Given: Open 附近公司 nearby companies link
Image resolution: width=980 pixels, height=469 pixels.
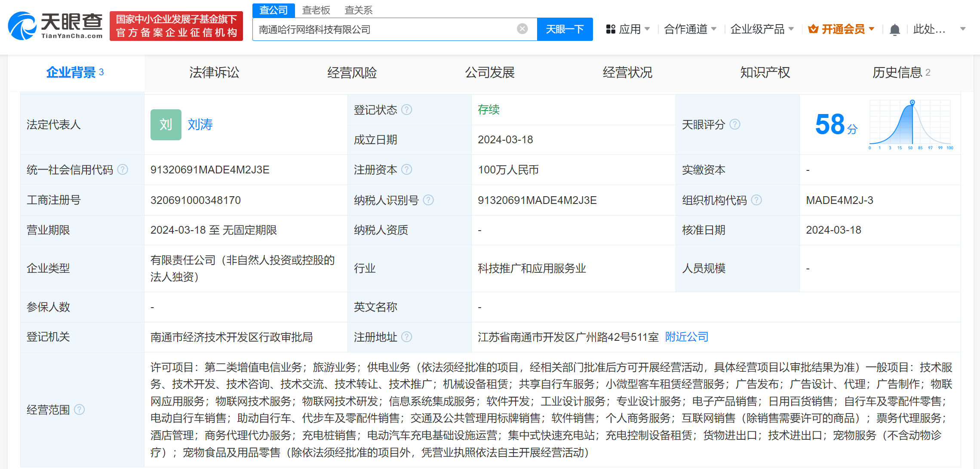Looking at the screenshot, I should [686, 337].
